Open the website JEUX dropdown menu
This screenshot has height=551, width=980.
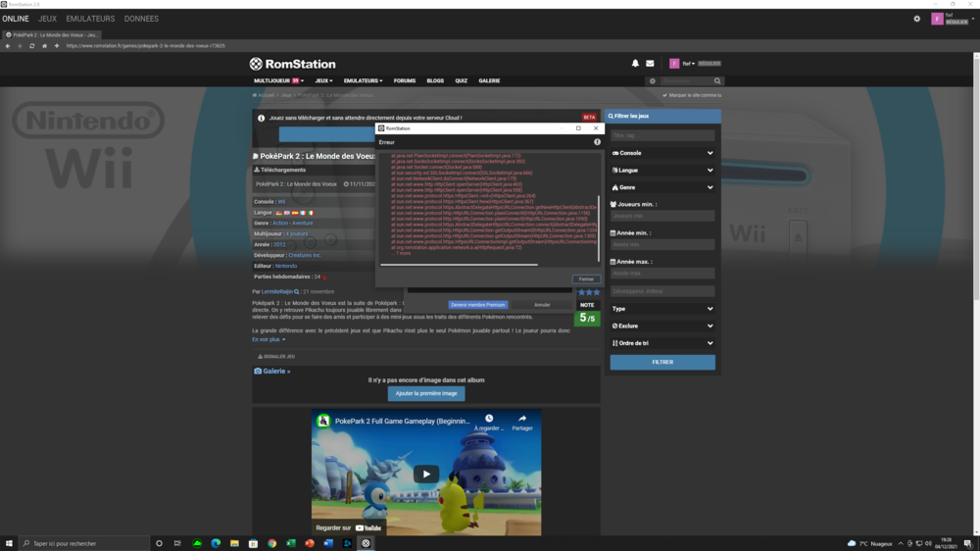(323, 80)
